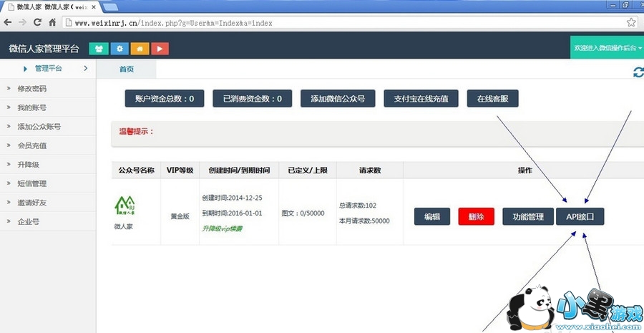Select the 微信人家 browser tab
Image resolution: width=644 pixels, height=333 pixels.
[52, 7]
